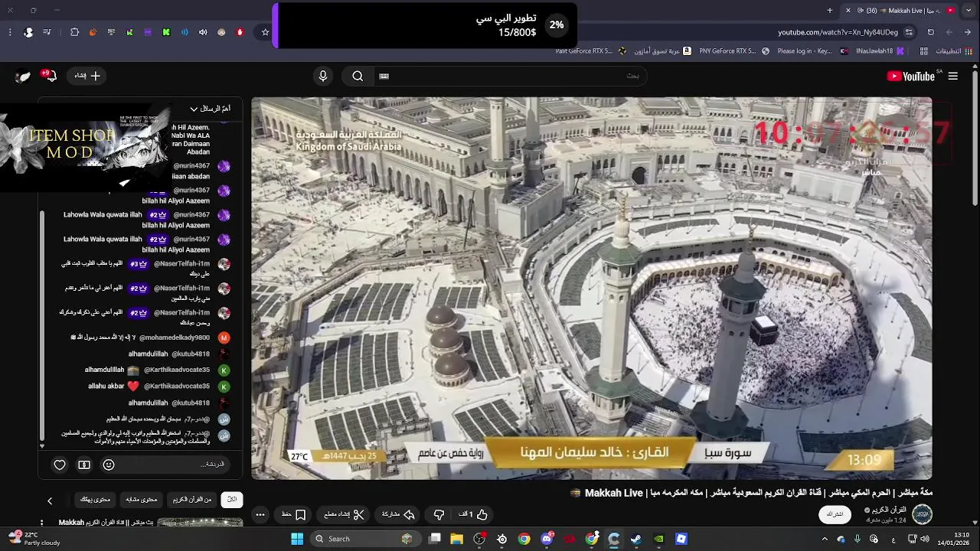Like the video with thumbs up

coord(475,514)
